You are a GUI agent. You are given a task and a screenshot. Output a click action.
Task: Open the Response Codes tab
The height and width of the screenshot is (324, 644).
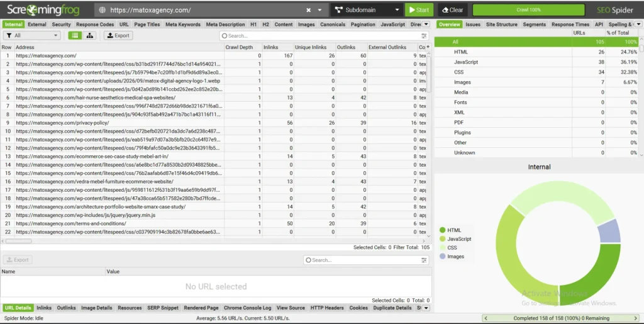[x=95, y=25]
